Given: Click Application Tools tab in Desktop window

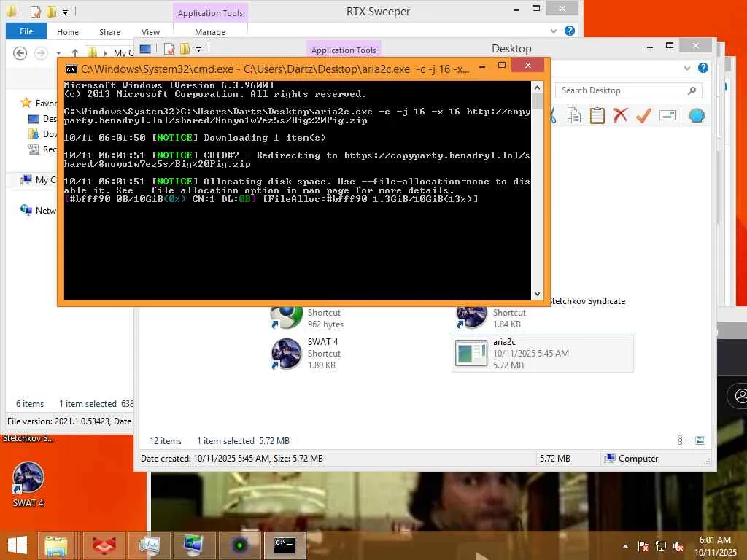Looking at the screenshot, I should pyautogui.click(x=344, y=50).
